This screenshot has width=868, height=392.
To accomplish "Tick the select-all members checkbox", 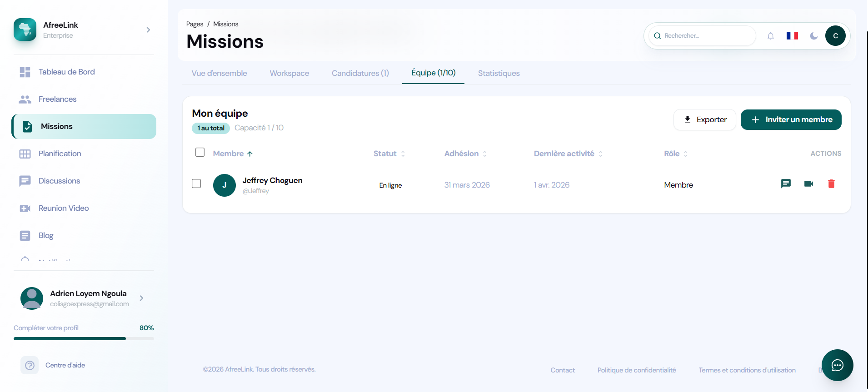I will coord(200,152).
